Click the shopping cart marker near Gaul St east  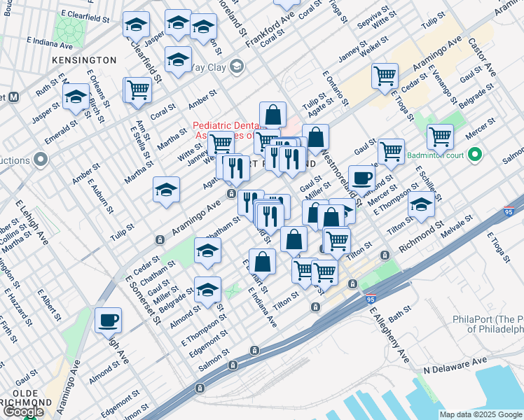click(x=392, y=153)
